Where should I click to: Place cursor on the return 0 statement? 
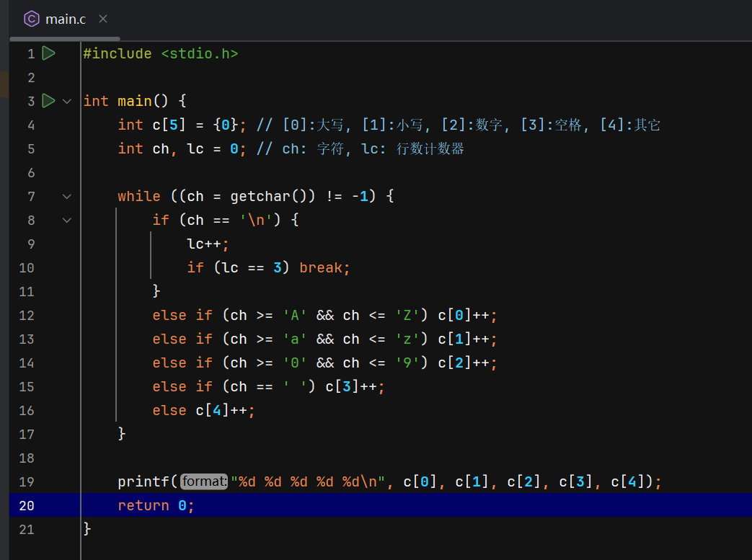point(155,505)
